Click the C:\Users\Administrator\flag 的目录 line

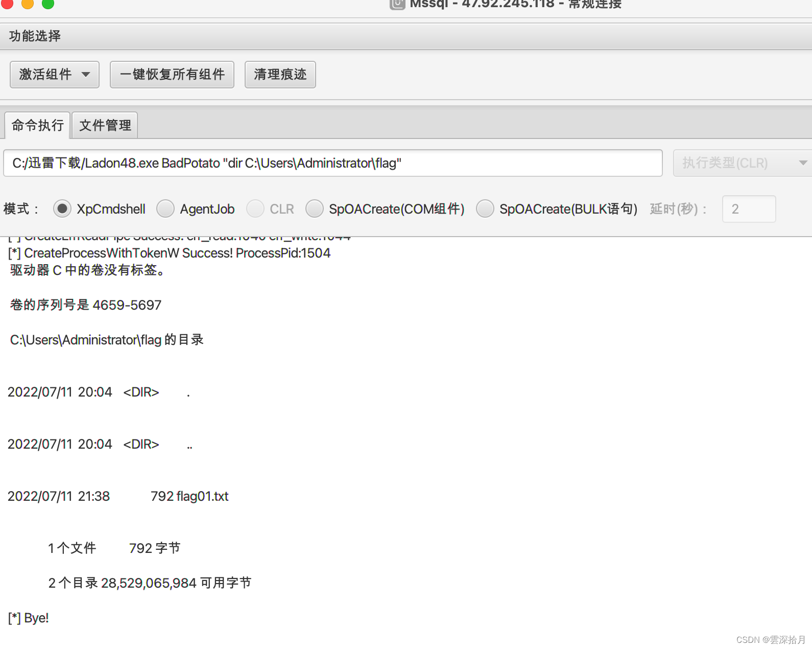click(107, 340)
